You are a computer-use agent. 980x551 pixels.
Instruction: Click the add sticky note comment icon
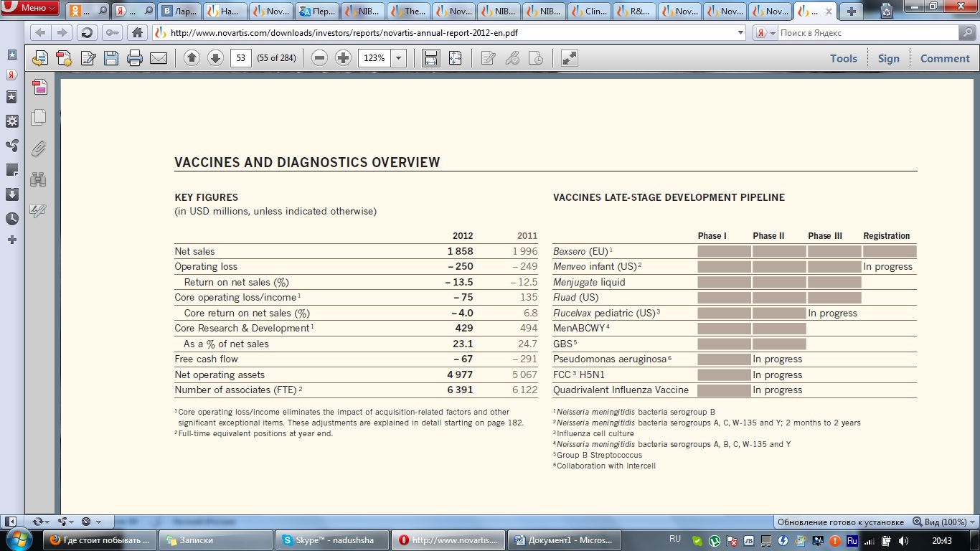coord(489,58)
